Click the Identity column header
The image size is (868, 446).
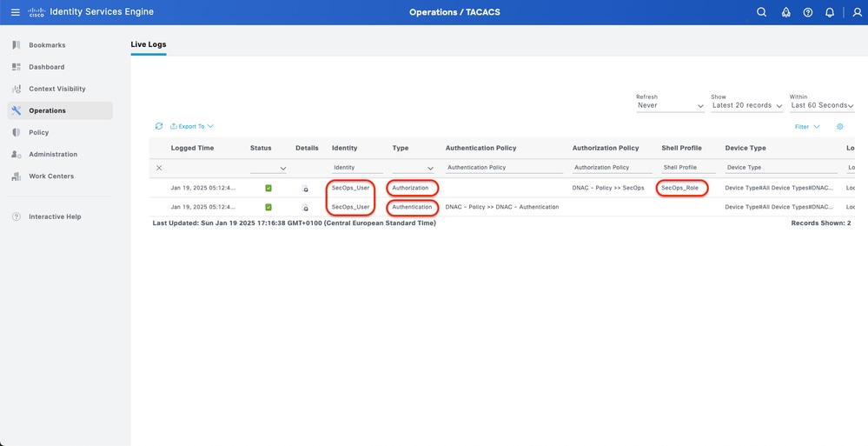click(x=344, y=148)
